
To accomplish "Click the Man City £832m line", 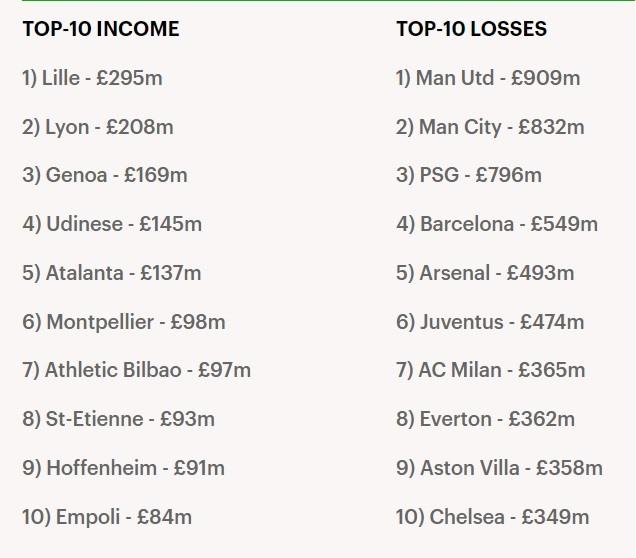I will [490, 127].
